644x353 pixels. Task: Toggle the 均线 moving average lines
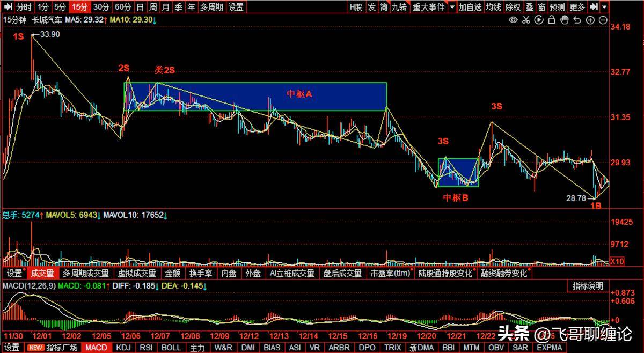pos(493,7)
